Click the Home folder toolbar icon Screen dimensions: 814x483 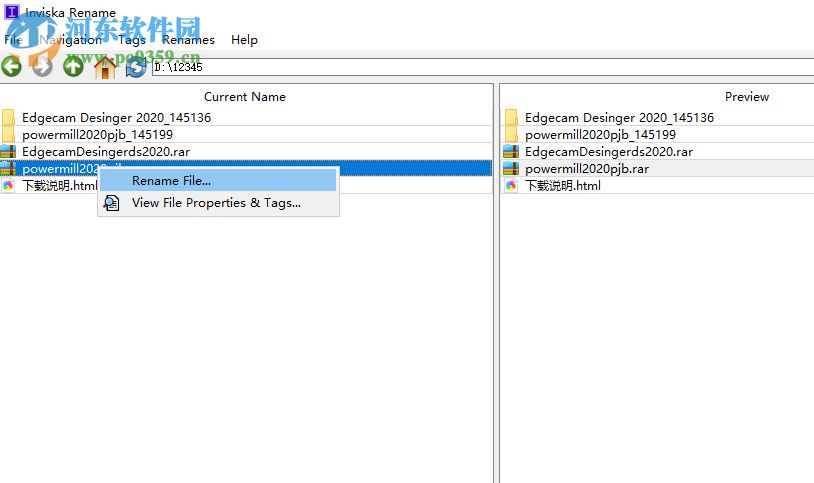pyautogui.click(x=104, y=67)
